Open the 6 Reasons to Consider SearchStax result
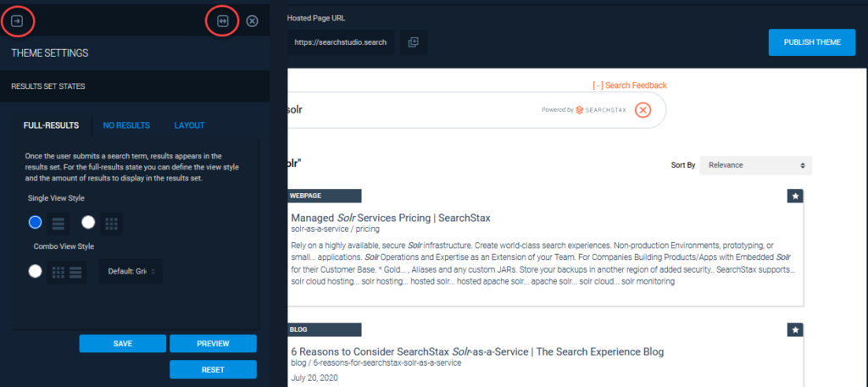The width and height of the screenshot is (868, 387). click(x=477, y=351)
